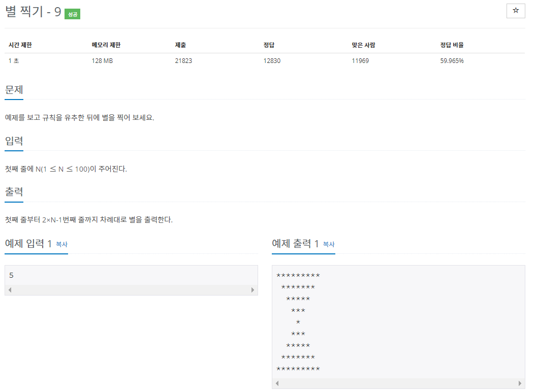Click the solved users count 11969

[360, 61]
